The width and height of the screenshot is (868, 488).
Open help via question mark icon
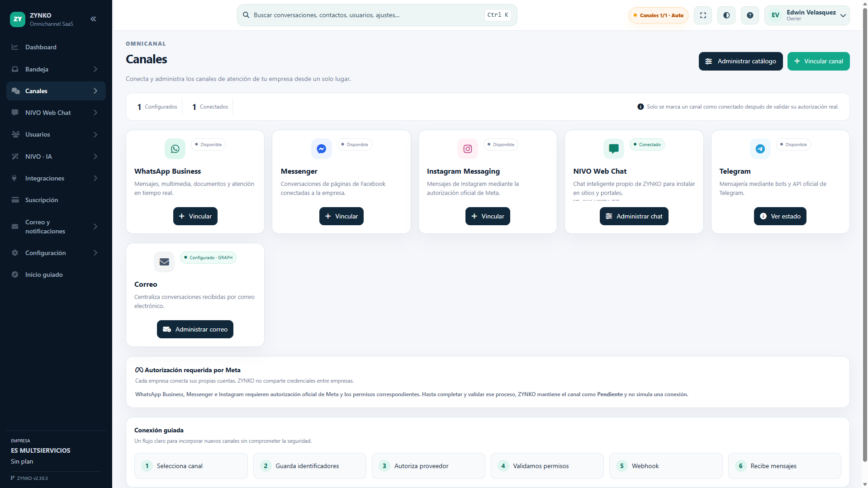coord(750,15)
